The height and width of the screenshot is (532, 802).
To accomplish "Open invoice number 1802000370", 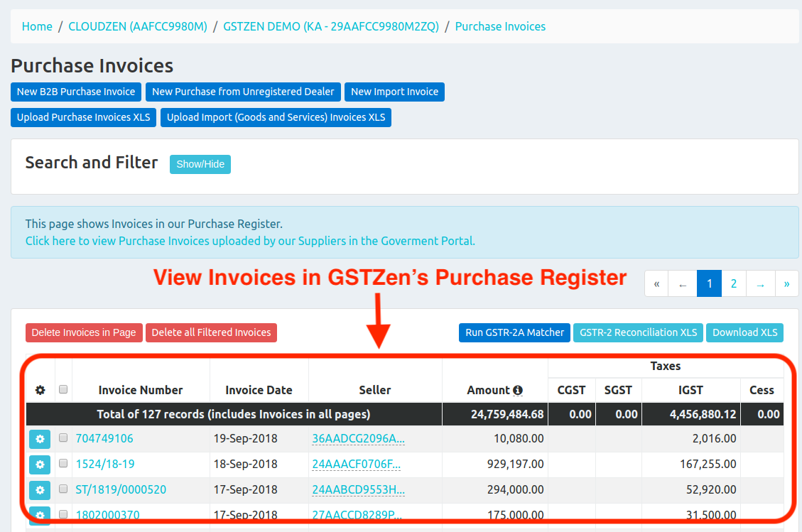I will (107, 515).
